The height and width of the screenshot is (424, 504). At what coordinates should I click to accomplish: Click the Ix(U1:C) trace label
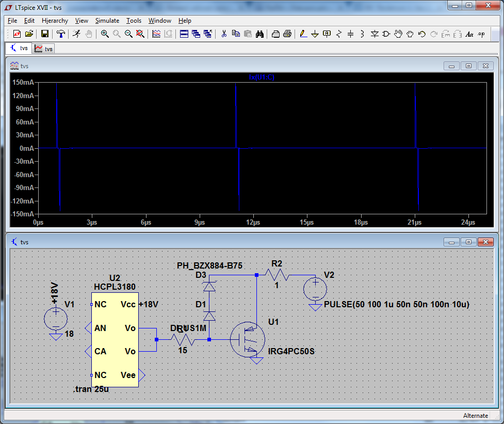(262, 77)
